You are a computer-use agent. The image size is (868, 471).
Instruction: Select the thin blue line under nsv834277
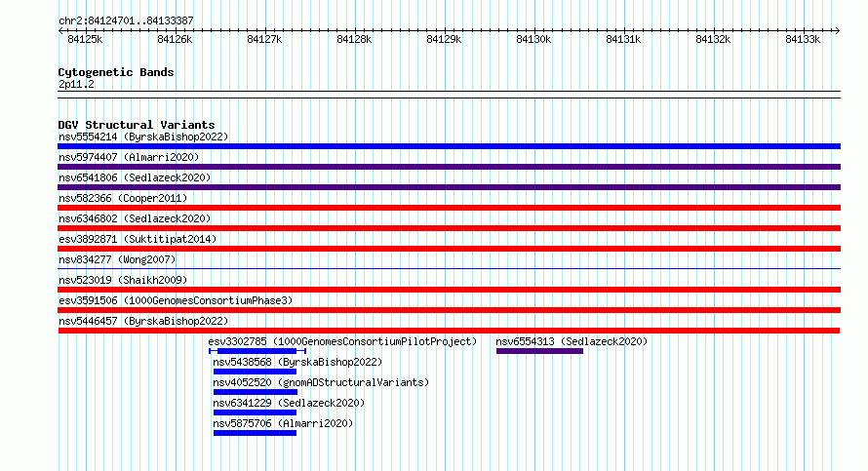pyautogui.click(x=449, y=269)
